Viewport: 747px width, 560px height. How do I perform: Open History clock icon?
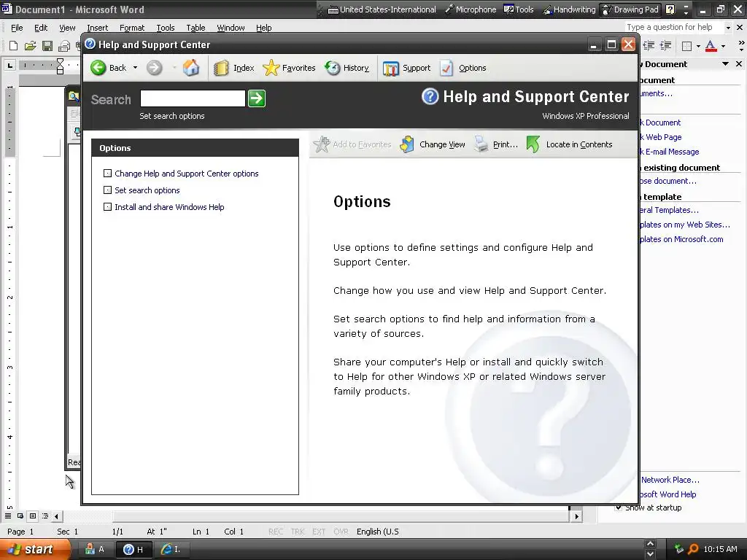pos(333,68)
